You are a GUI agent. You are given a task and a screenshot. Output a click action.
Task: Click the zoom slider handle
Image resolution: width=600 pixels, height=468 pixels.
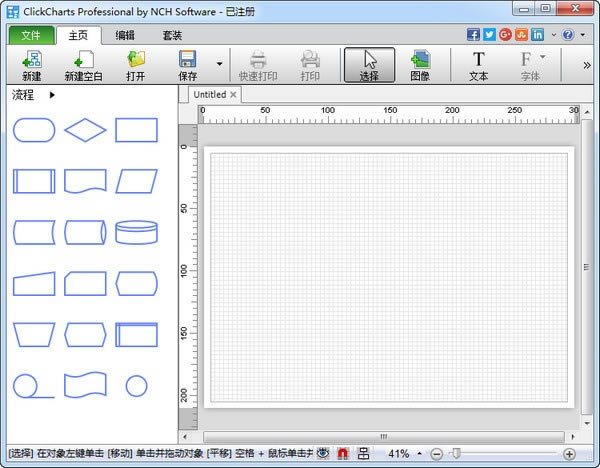coord(456,454)
